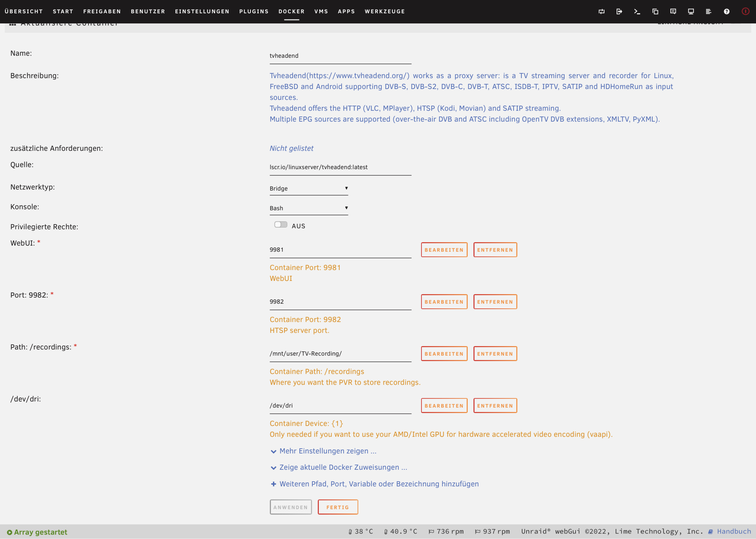
Task: Click Entfernen for Port 9982
Action: click(495, 302)
